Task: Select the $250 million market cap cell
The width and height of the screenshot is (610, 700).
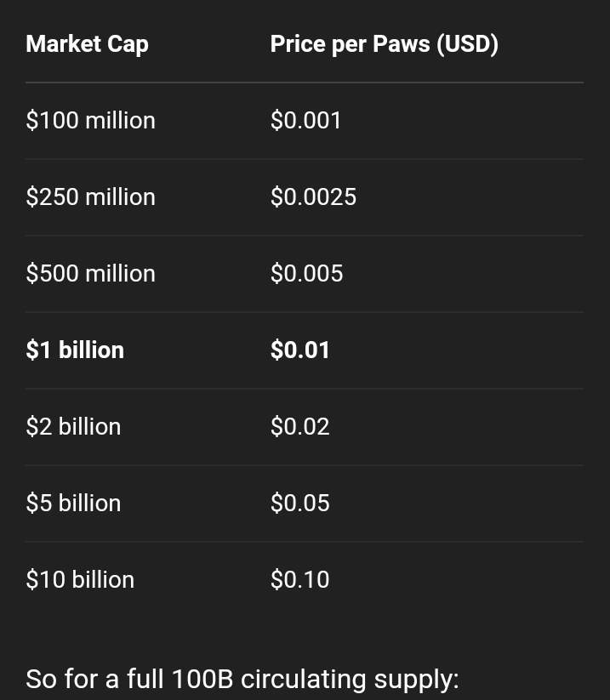Action: 91,196
